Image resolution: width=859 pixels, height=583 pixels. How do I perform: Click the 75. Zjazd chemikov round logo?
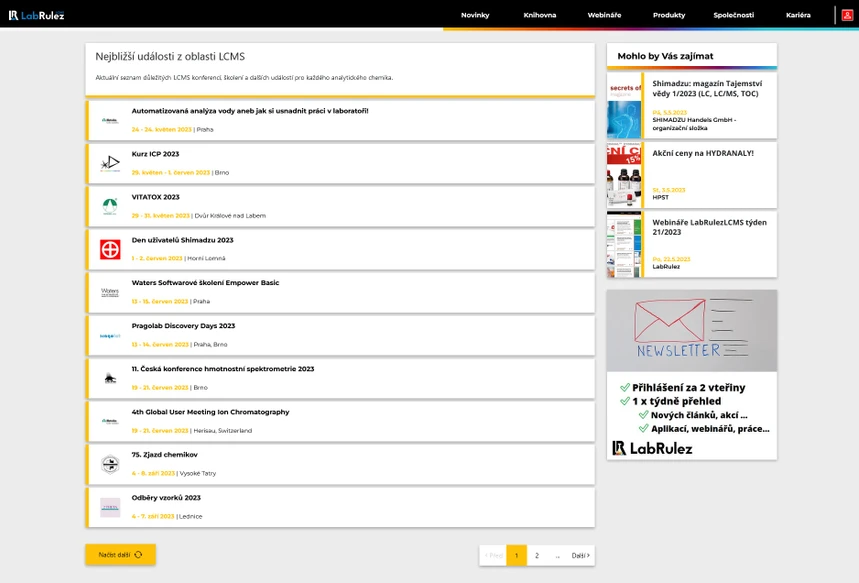pyautogui.click(x=110, y=465)
